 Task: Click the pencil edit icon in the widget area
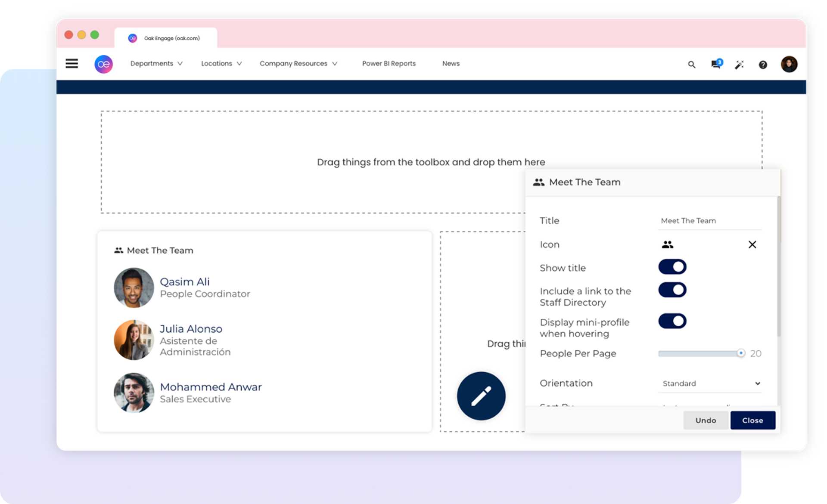point(481,396)
